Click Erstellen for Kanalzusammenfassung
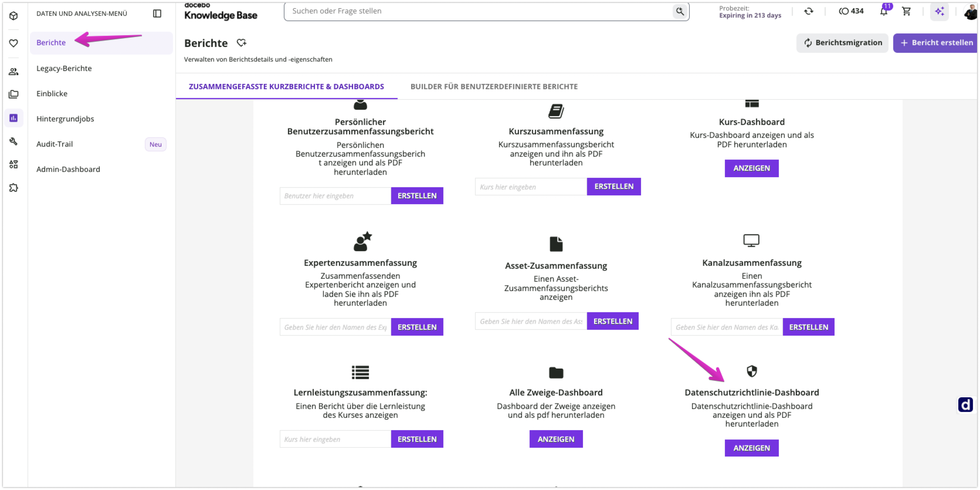Screen dimensions: 980x490 coord(808,327)
